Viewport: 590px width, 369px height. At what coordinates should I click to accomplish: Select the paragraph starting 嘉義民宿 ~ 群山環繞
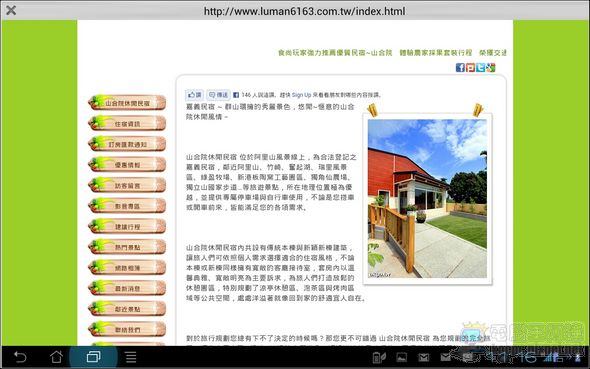coord(270,112)
